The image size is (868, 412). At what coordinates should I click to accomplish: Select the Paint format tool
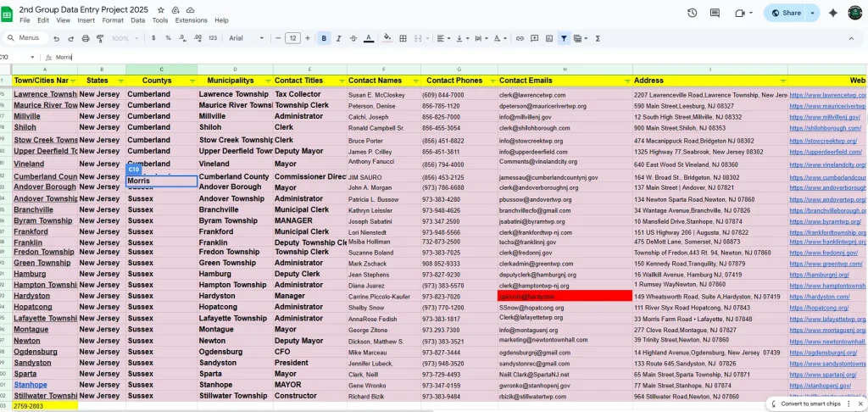point(100,38)
